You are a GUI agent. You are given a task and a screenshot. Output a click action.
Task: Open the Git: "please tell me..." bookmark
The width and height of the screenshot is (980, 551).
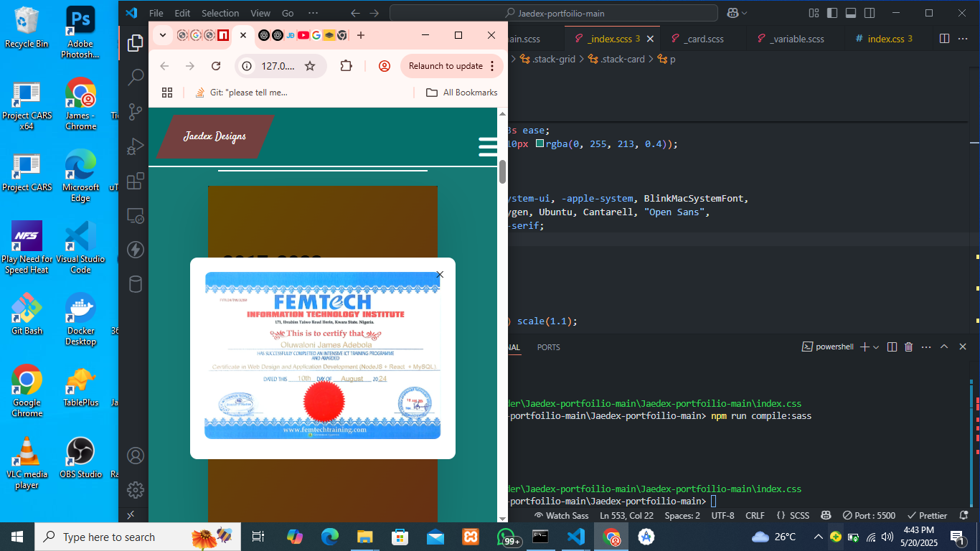tap(241, 93)
